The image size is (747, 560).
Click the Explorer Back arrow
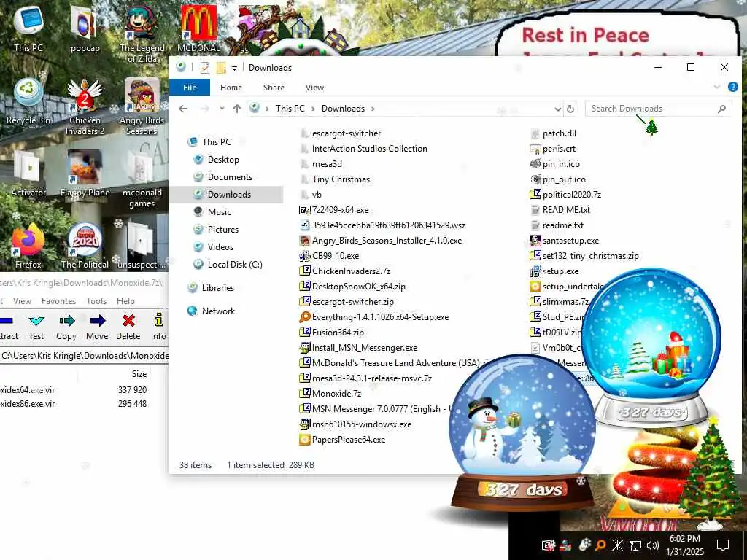click(183, 109)
